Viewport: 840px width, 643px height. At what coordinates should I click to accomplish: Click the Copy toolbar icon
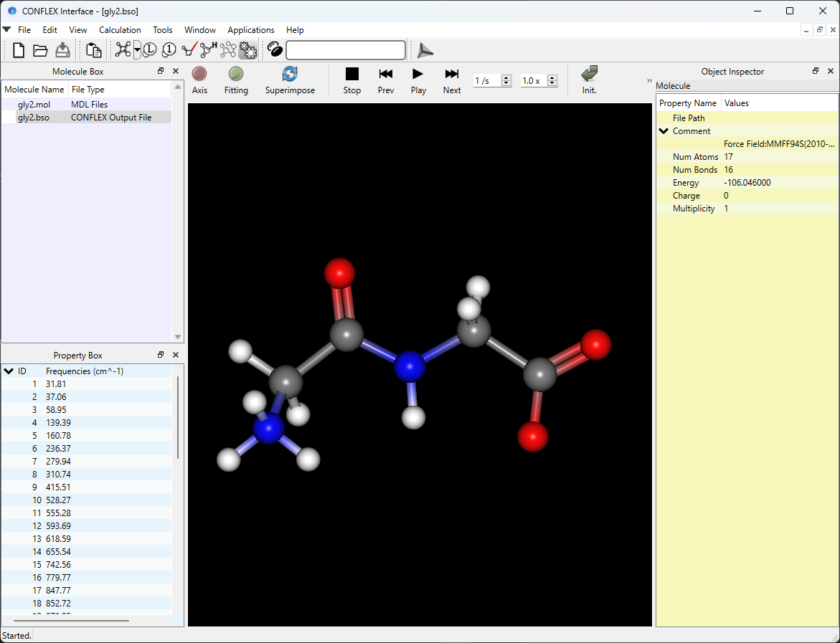pyautogui.click(x=93, y=50)
